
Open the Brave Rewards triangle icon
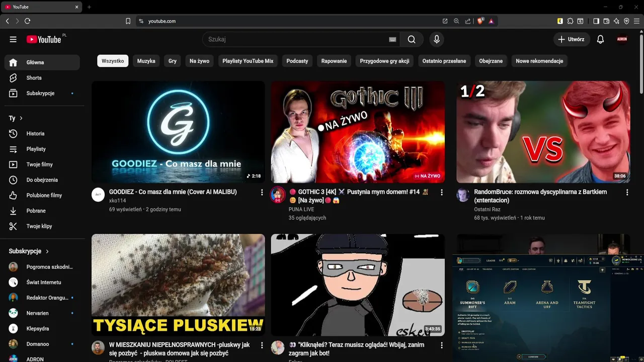click(x=491, y=21)
